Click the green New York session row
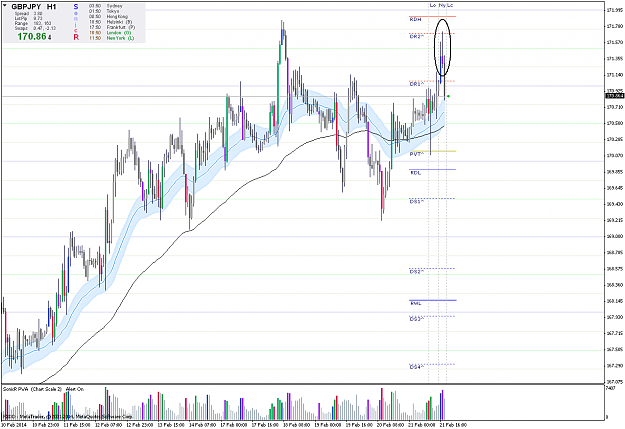 point(111,38)
